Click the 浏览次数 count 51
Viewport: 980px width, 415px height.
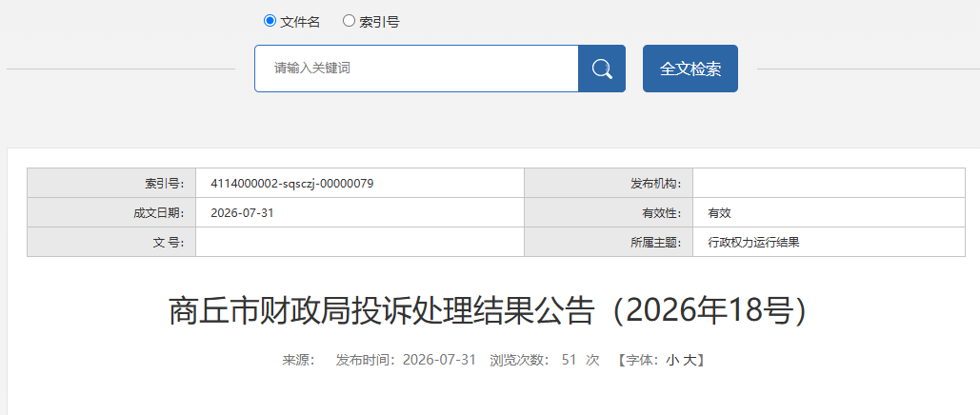(x=569, y=360)
